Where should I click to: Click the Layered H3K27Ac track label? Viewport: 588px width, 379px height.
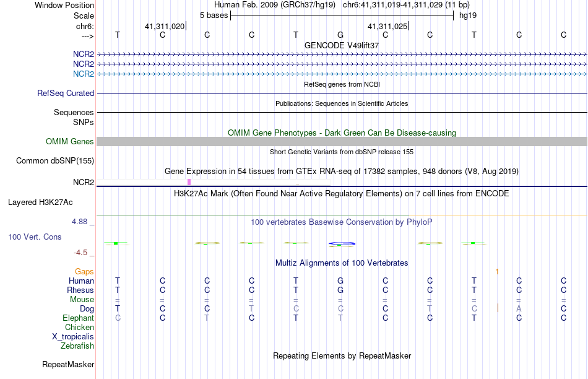(40, 203)
